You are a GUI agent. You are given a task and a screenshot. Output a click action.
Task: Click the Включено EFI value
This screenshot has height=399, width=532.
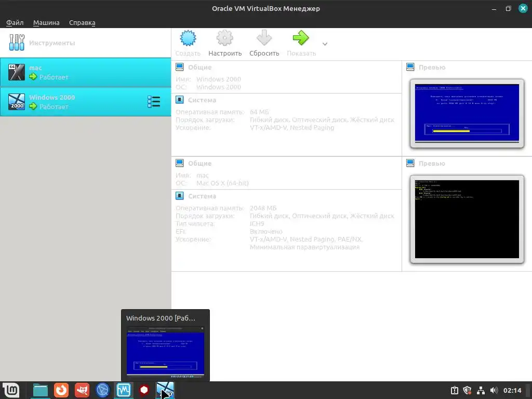pos(266,231)
